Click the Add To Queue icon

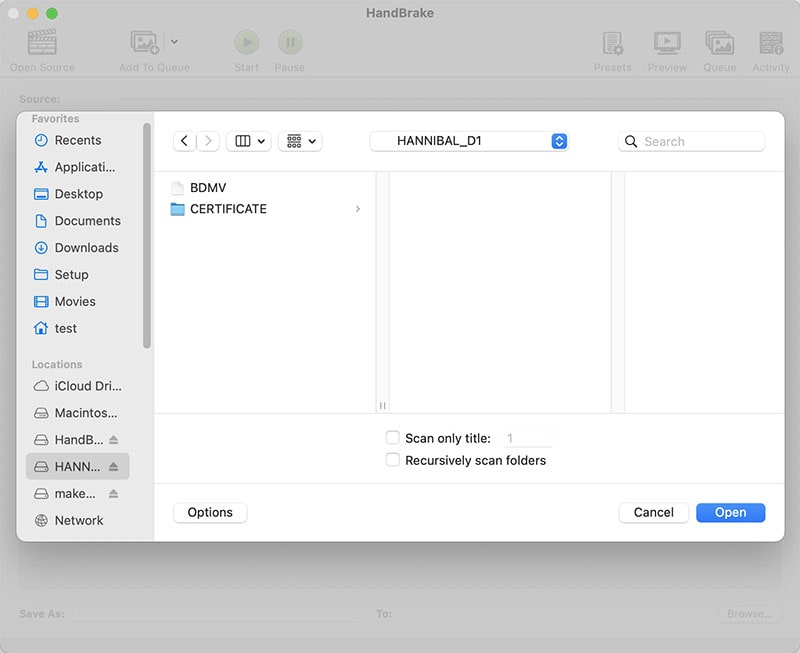(145, 43)
